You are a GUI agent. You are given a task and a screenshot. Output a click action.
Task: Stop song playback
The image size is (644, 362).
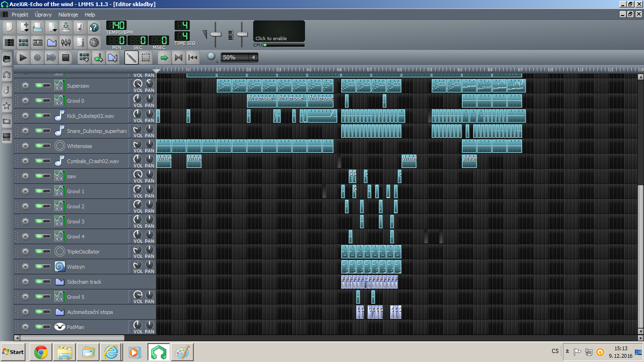pos(66,58)
